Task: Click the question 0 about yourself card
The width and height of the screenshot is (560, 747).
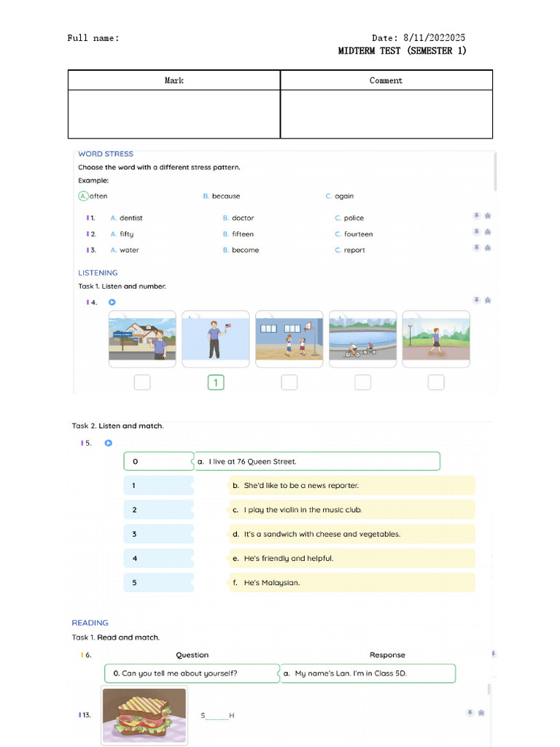Action: coord(192,673)
